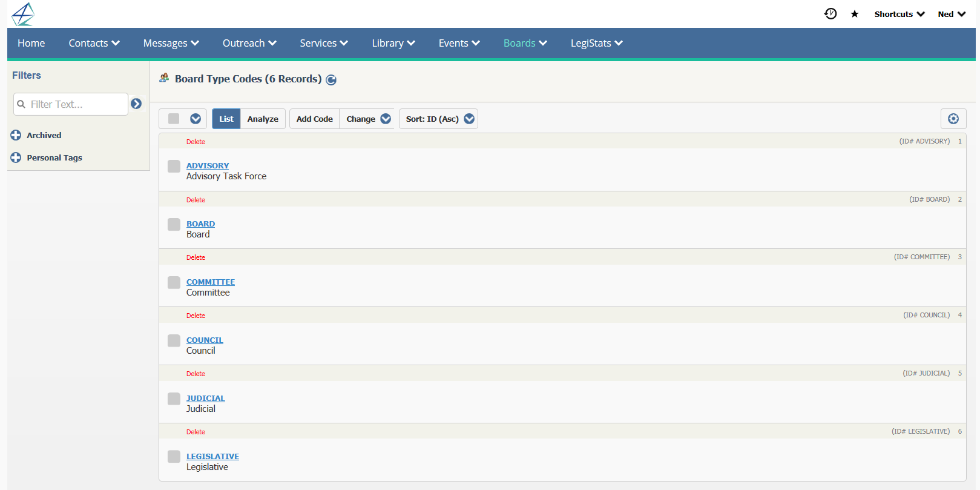The image size is (980, 490).
Task: Click the (ID# COMMITTEE) label
Action: pyautogui.click(x=922, y=257)
